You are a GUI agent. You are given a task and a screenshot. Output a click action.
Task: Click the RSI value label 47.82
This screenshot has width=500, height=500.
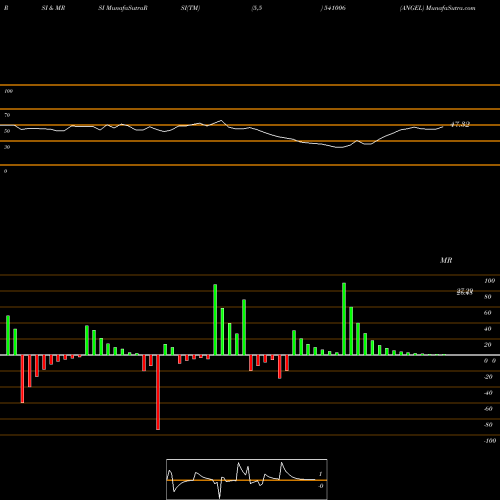click(x=460, y=124)
